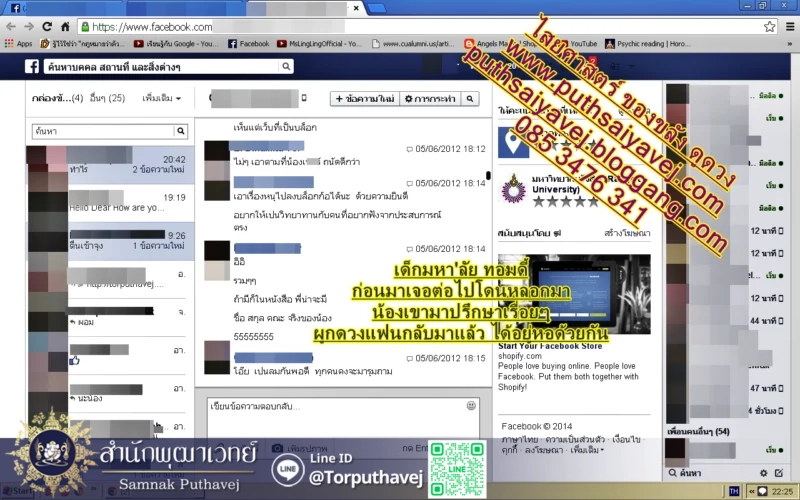This screenshot has height=500, width=800.
Task: Open Psychic reading bookmark
Action: click(647, 44)
